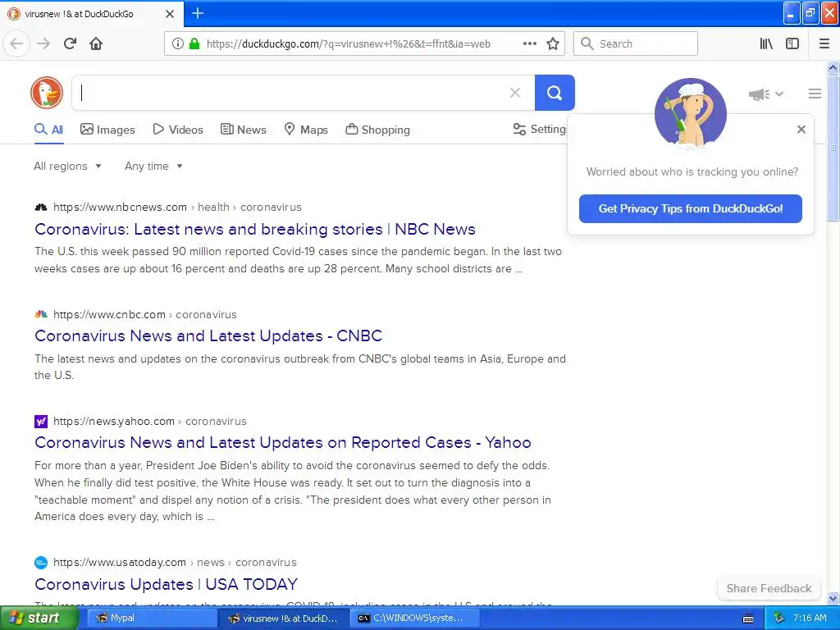
Task: Open the megaphone announcements dropdown
Action: pyautogui.click(x=765, y=94)
